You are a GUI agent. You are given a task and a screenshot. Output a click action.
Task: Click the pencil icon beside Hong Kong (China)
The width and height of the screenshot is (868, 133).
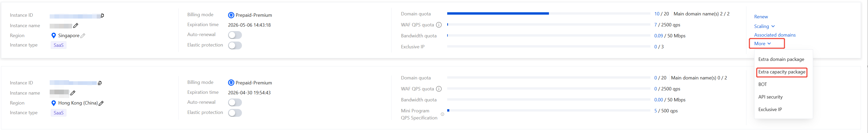(101, 103)
